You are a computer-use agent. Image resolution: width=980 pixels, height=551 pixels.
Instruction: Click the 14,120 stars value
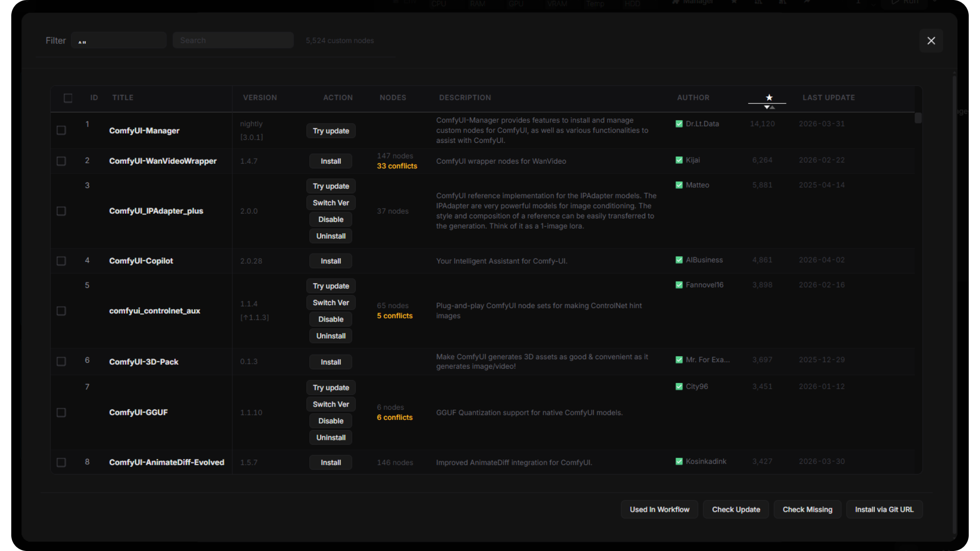[x=762, y=124]
